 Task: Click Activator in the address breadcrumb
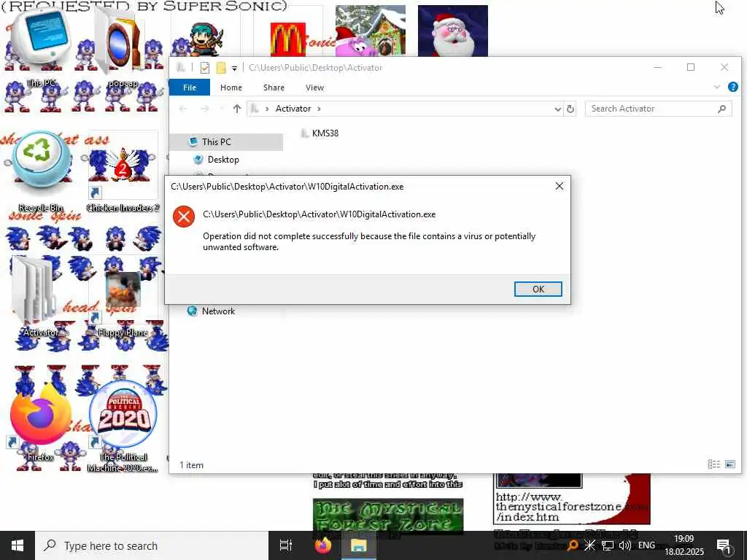[x=293, y=109]
